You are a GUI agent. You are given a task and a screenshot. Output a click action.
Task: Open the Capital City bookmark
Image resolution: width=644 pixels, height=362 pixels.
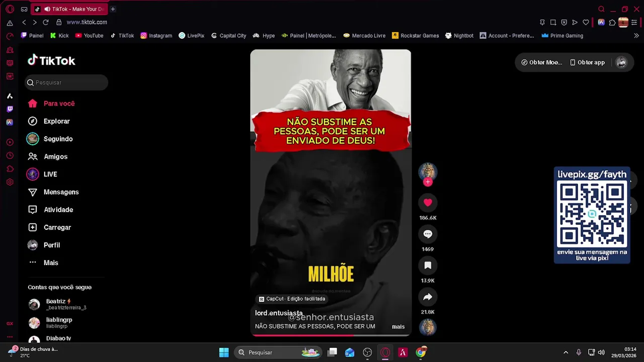(x=228, y=36)
